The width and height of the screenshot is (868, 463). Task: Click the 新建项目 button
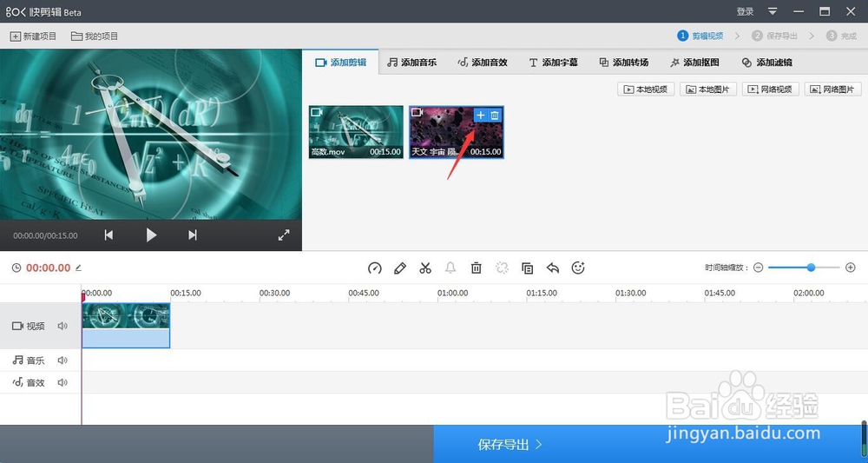coord(33,36)
